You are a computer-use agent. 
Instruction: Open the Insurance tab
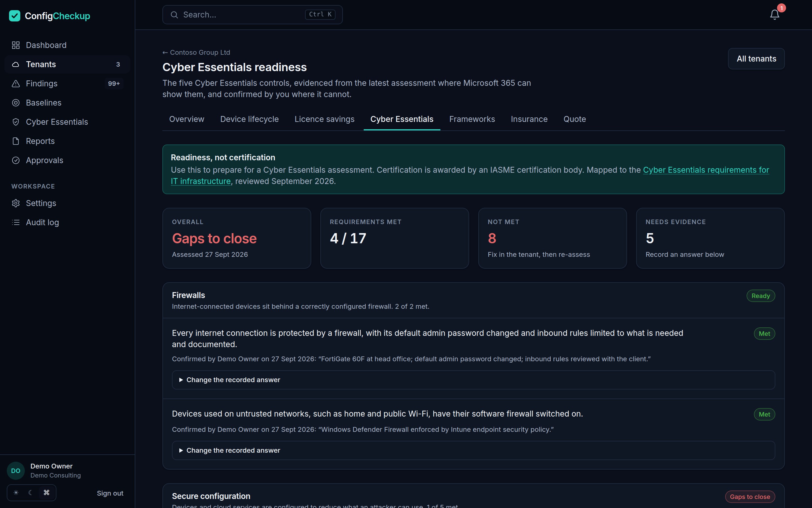pos(529,119)
